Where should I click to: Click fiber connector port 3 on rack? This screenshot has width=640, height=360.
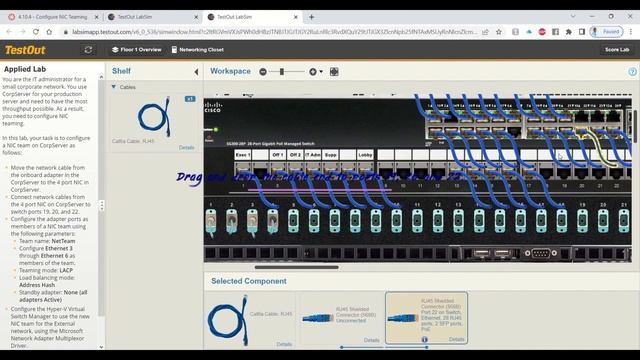click(x=252, y=222)
